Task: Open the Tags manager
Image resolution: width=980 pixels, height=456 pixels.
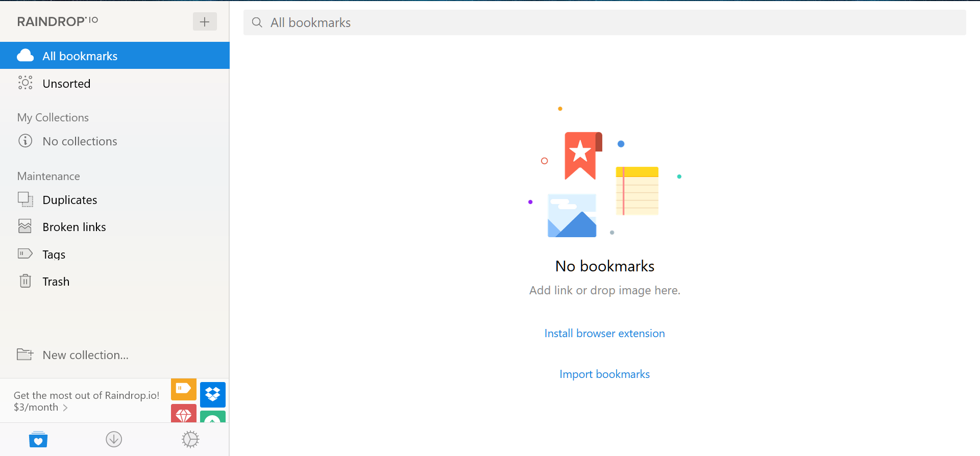Action: tap(115, 254)
